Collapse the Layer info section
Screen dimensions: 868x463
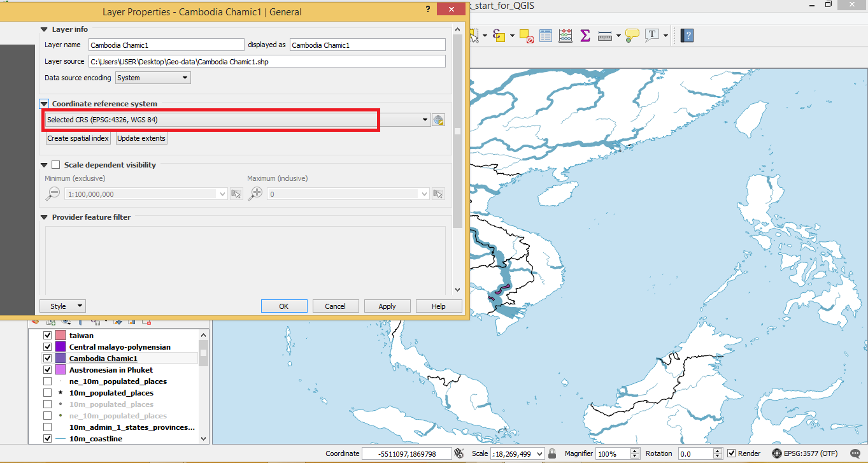(45, 29)
